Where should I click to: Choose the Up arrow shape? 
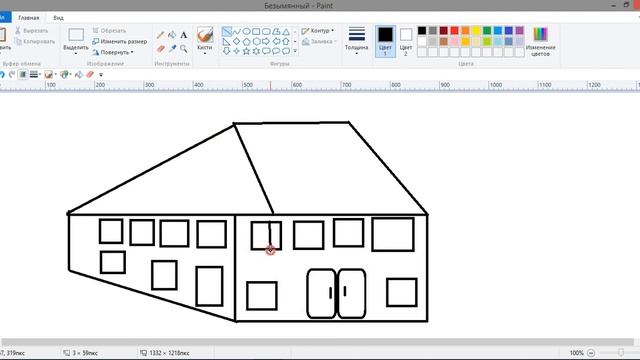286,41
